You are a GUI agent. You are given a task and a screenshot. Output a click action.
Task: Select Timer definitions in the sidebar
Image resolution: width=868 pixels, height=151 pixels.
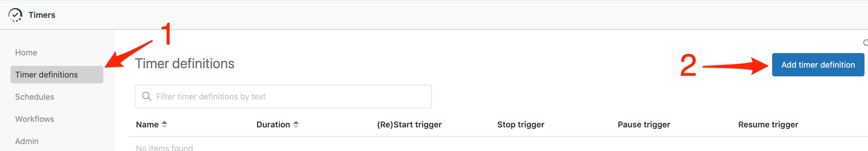click(57, 75)
